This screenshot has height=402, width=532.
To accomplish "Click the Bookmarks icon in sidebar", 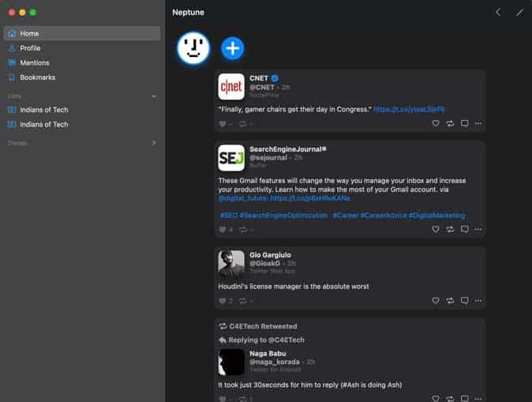I will coord(12,77).
